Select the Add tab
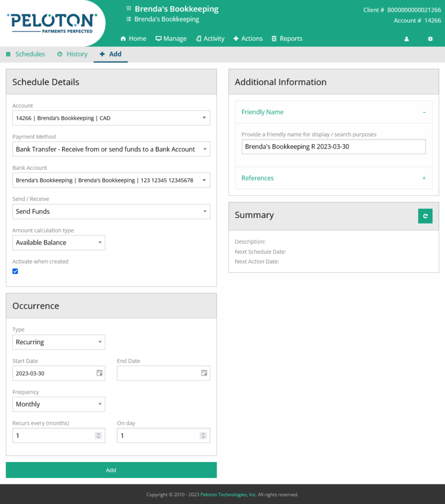This screenshot has width=445, height=504. pyautogui.click(x=111, y=54)
